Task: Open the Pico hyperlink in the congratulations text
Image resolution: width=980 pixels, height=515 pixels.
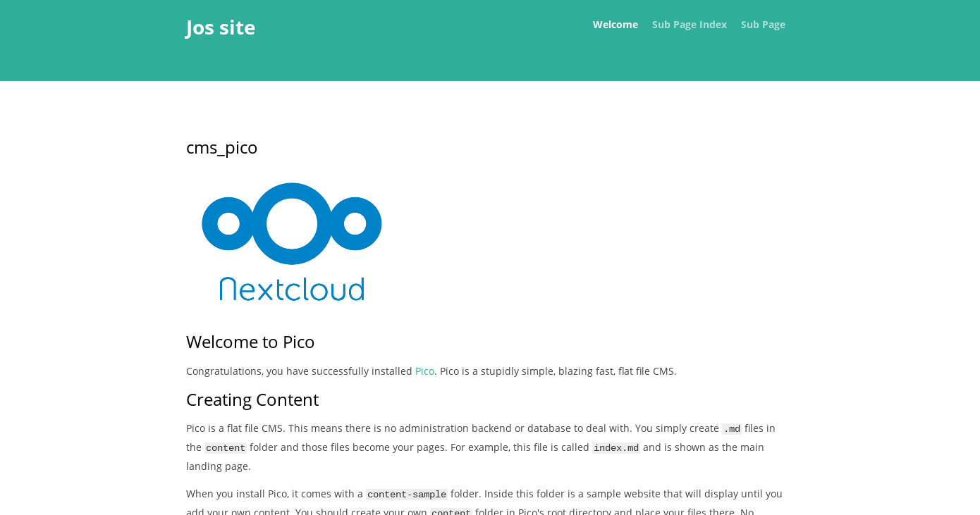Action: coord(424,371)
